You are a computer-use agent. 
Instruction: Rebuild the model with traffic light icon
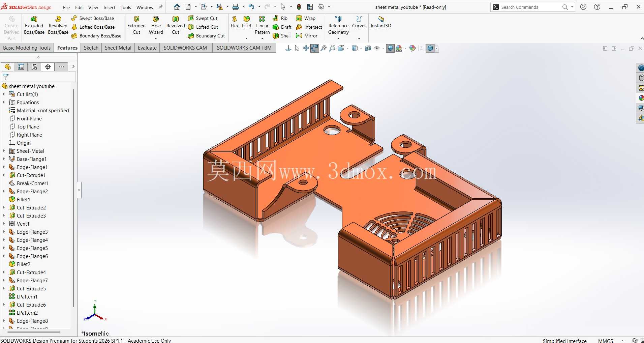(299, 7)
